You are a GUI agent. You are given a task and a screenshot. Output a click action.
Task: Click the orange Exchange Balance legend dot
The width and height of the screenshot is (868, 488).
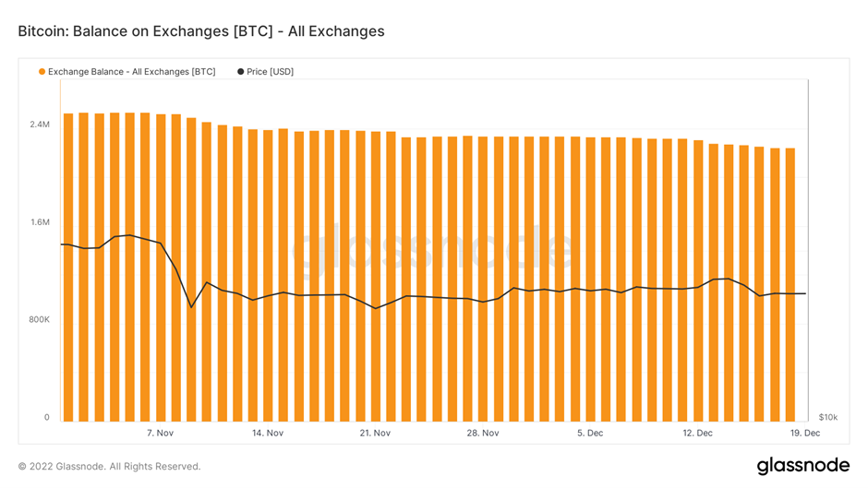[42, 72]
